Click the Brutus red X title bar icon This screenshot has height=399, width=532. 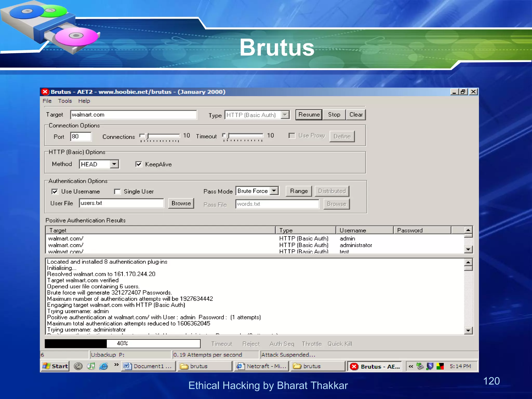click(45, 92)
